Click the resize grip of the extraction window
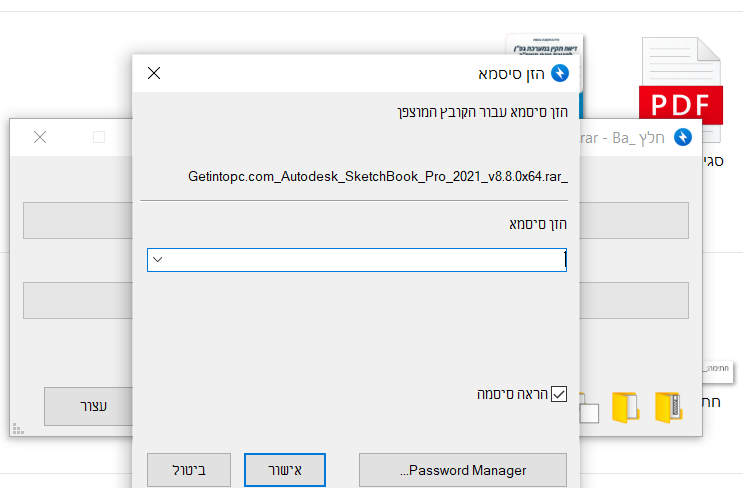Image resolution: width=743 pixels, height=488 pixels. 17,430
